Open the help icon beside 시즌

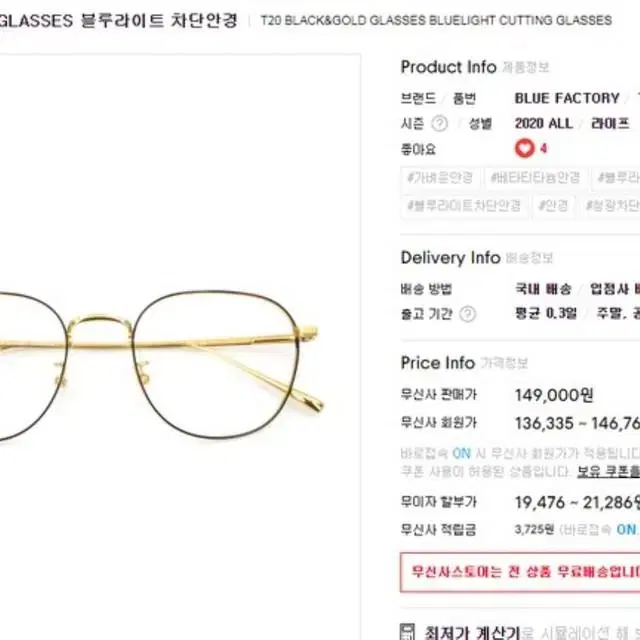point(440,123)
